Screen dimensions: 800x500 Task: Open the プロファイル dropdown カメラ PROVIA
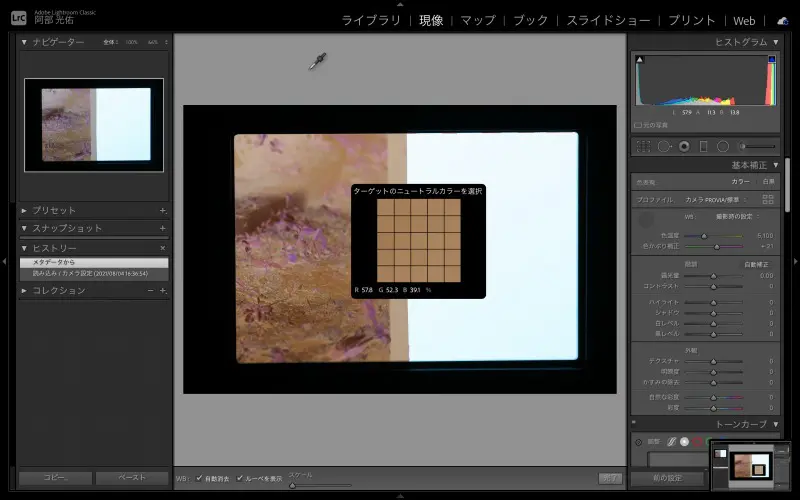pyautogui.click(x=716, y=199)
